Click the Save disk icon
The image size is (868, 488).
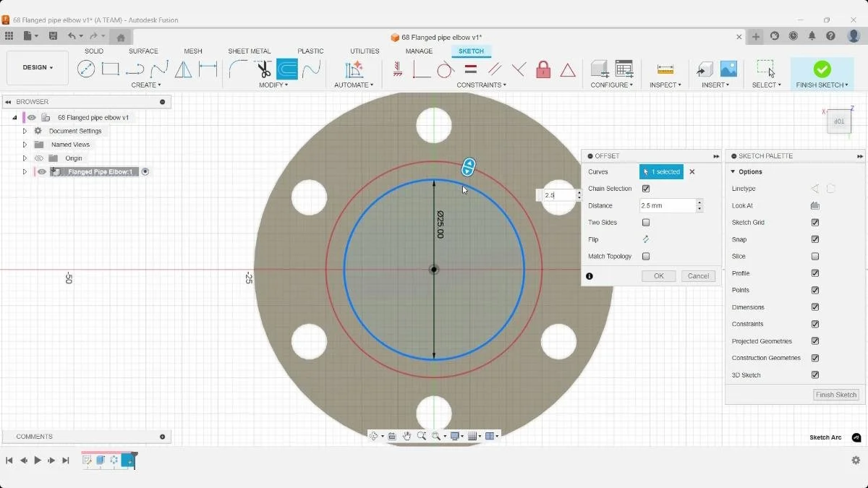[53, 36]
